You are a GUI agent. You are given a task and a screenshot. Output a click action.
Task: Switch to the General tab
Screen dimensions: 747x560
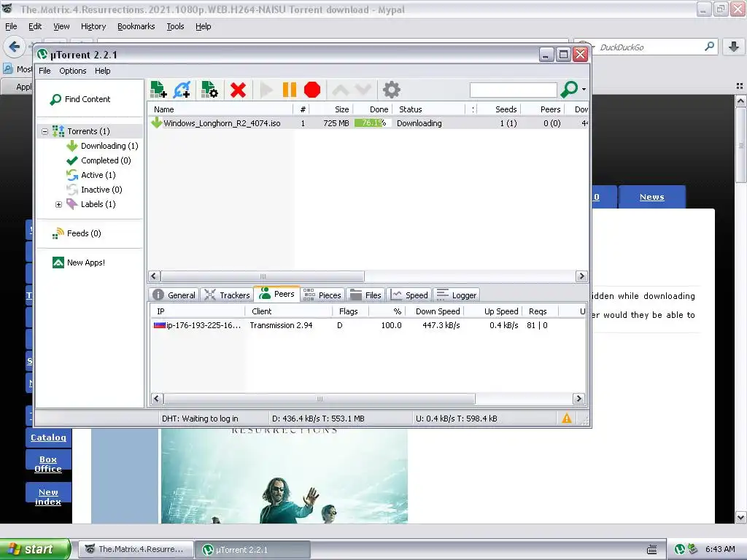pos(174,295)
